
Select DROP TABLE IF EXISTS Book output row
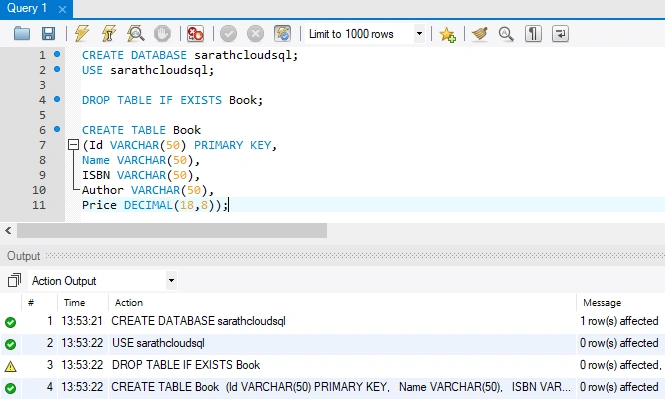click(332, 365)
